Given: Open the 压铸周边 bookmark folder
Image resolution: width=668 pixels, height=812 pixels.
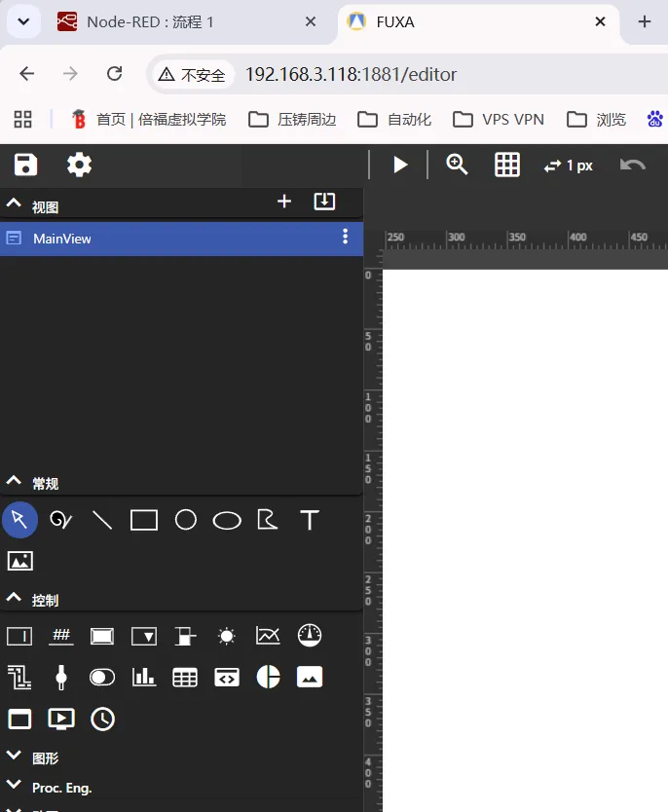Looking at the screenshot, I should tap(292, 120).
